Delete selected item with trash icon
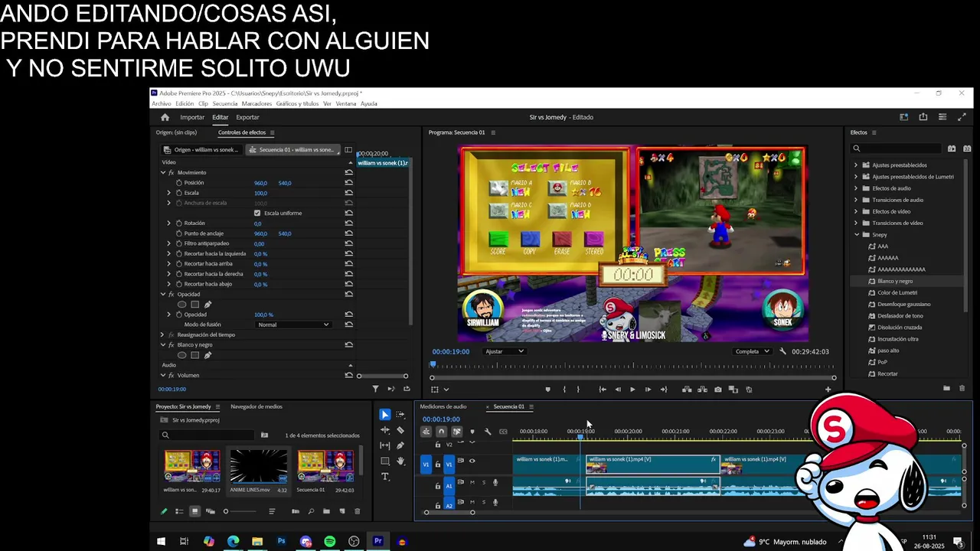The image size is (980, 551). [x=357, y=511]
